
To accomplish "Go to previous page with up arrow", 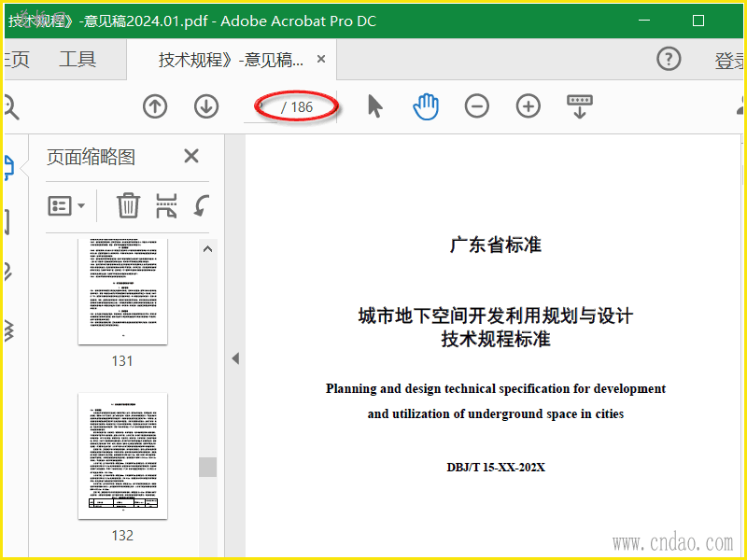I will pos(155,106).
